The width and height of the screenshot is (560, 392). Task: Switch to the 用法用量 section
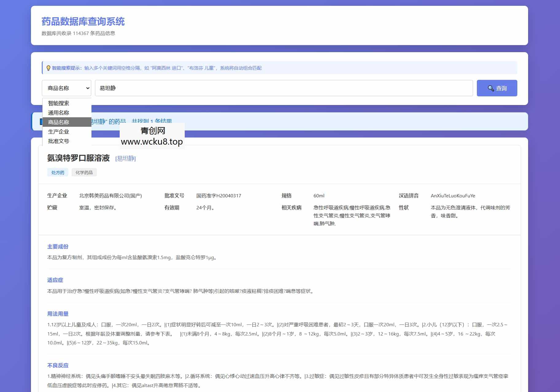(x=58, y=314)
